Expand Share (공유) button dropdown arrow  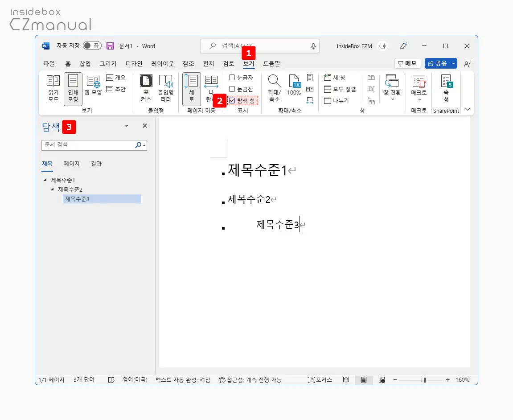tap(453, 63)
